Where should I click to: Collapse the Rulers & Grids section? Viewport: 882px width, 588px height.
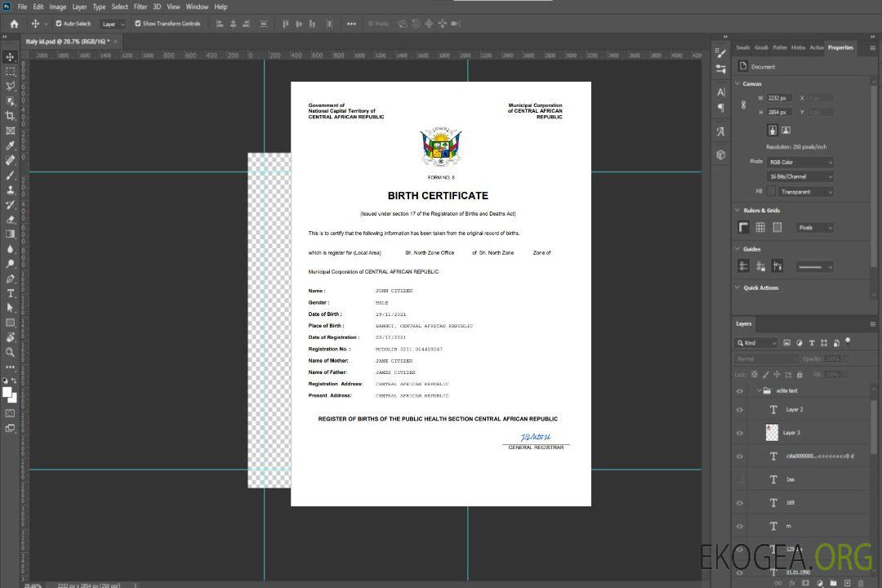point(737,210)
